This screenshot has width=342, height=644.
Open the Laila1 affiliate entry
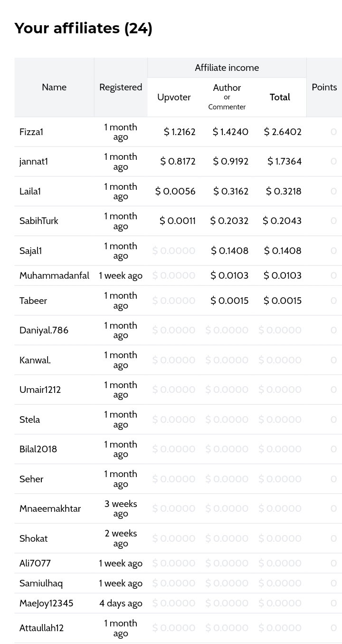click(30, 191)
